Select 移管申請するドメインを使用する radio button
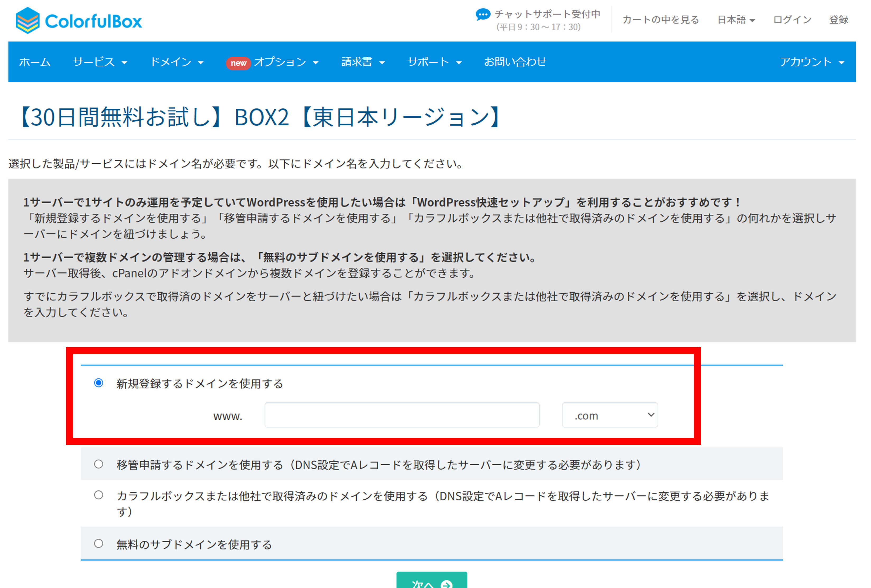 (x=99, y=464)
